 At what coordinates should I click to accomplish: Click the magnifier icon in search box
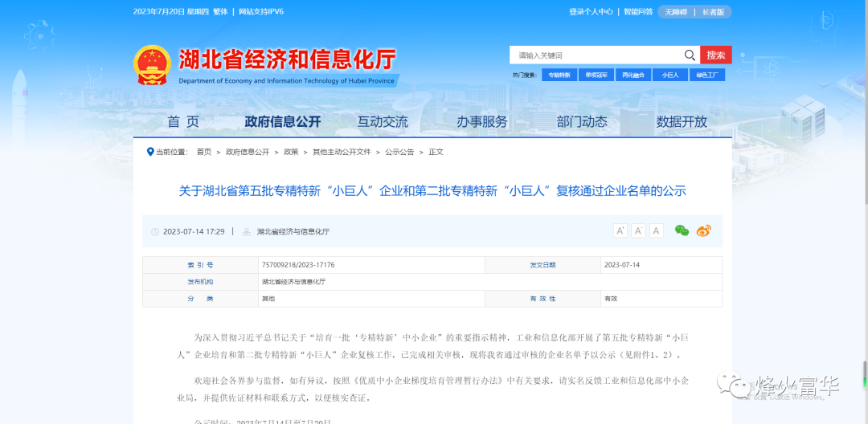click(x=690, y=55)
